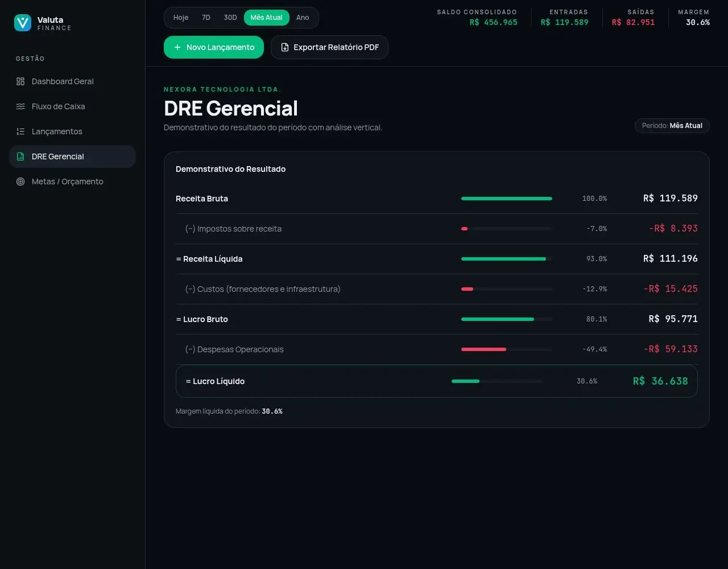Click Exportar Relatório PDF
The height and width of the screenshot is (569, 728).
(329, 47)
